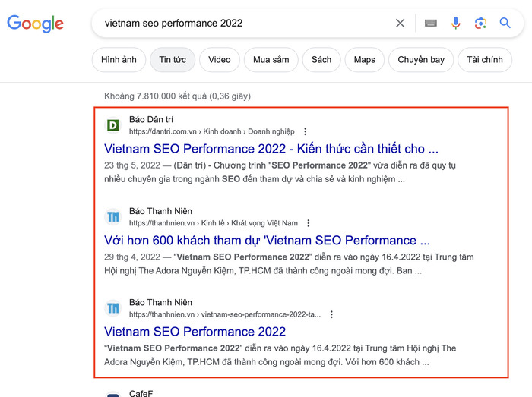Screen dimensions: 532x397
Task: Open the Chuyến bay filter
Action: (421, 60)
